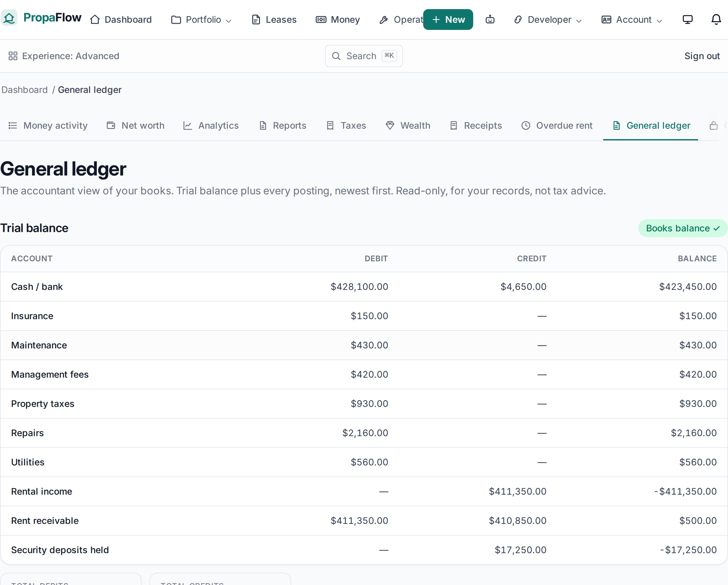Image resolution: width=728 pixels, height=585 pixels.
Task: Click the lock icon tab
Action: tap(713, 126)
